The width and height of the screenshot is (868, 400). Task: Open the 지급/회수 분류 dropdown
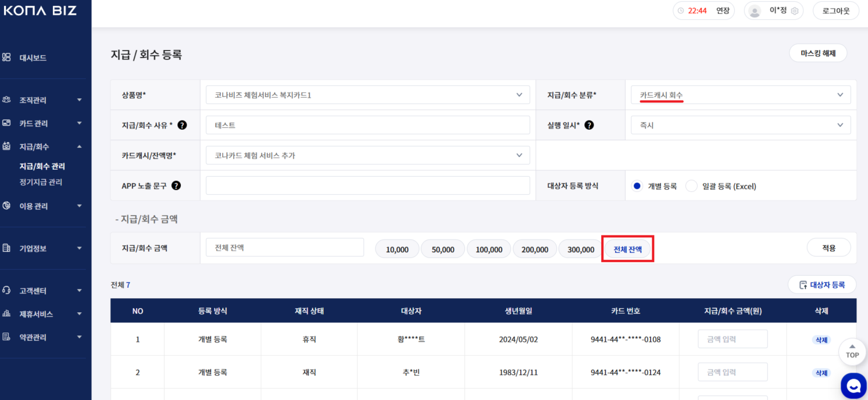coord(741,95)
